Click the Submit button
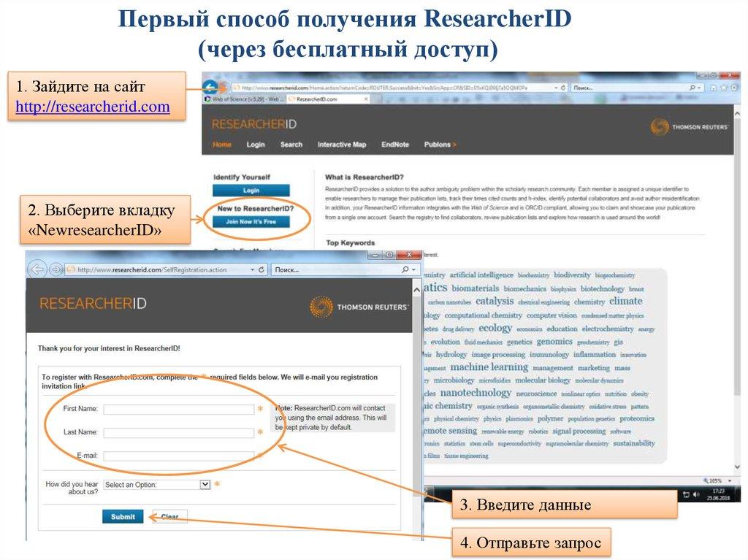The height and width of the screenshot is (560, 748). click(x=123, y=517)
